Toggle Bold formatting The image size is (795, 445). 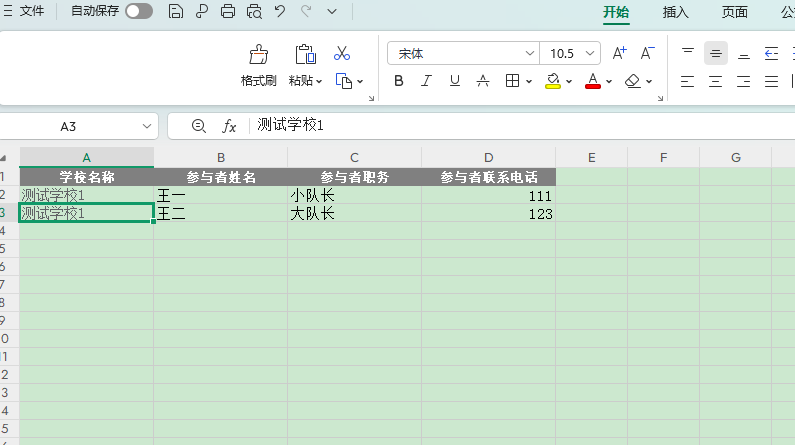pos(399,81)
